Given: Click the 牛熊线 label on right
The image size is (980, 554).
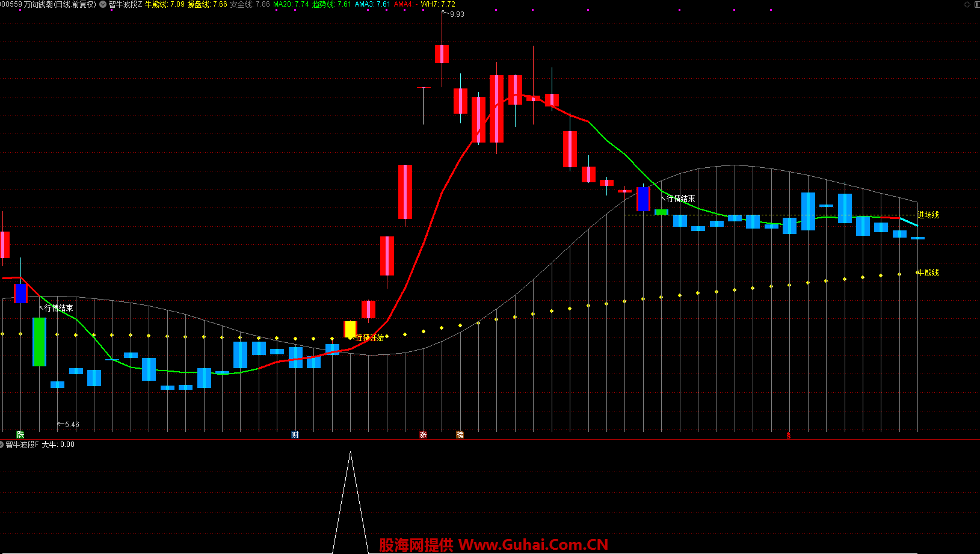Looking at the screenshot, I should [928, 272].
